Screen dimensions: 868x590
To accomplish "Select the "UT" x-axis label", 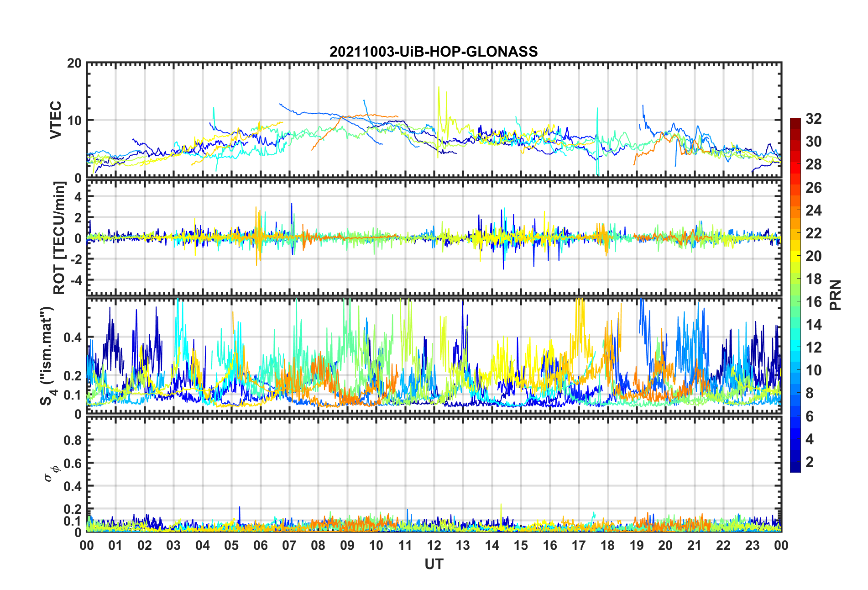I will coord(434,564).
